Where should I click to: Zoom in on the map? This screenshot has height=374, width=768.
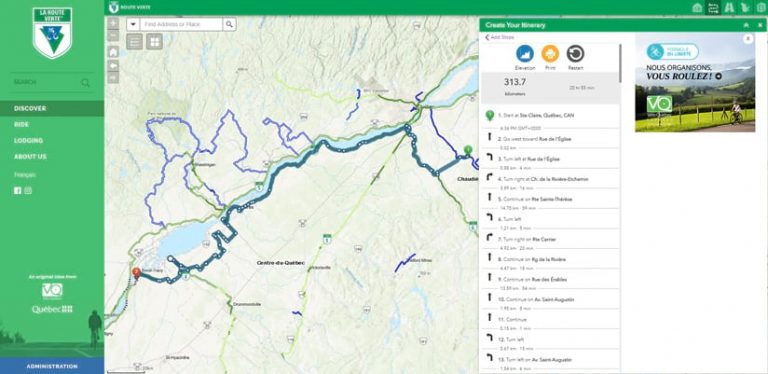[113, 23]
